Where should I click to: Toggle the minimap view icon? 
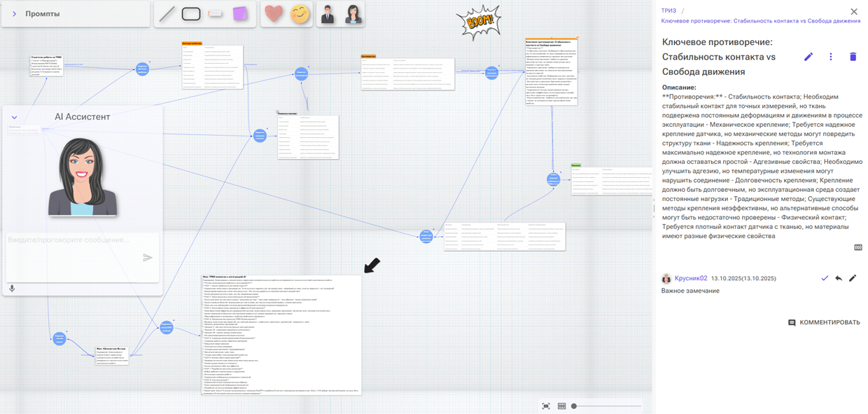561,406
